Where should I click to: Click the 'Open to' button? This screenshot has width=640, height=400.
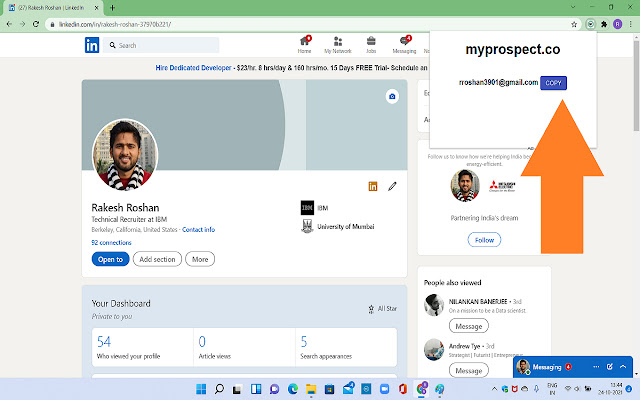110,259
